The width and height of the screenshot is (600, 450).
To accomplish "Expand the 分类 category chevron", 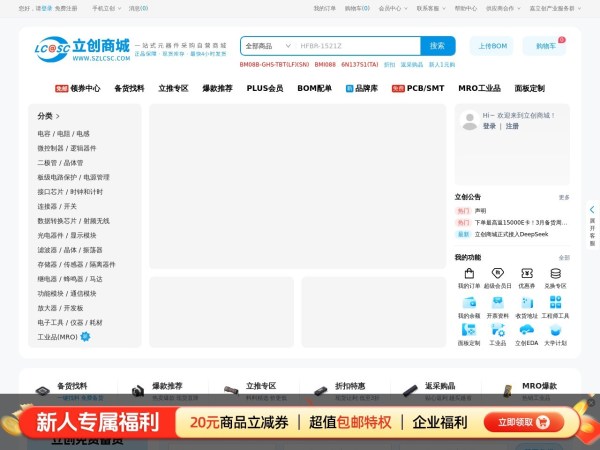I will coord(58,116).
